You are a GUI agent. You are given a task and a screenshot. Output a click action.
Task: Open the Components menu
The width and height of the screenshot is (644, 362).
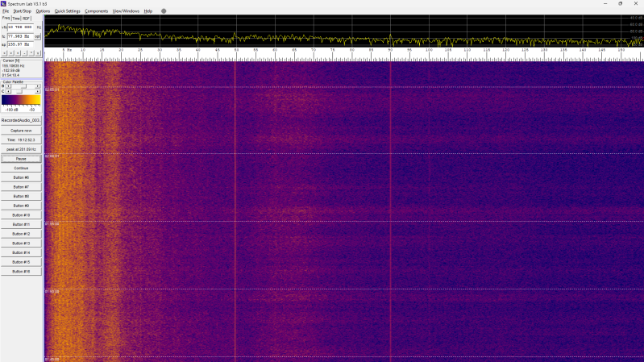[x=96, y=11]
